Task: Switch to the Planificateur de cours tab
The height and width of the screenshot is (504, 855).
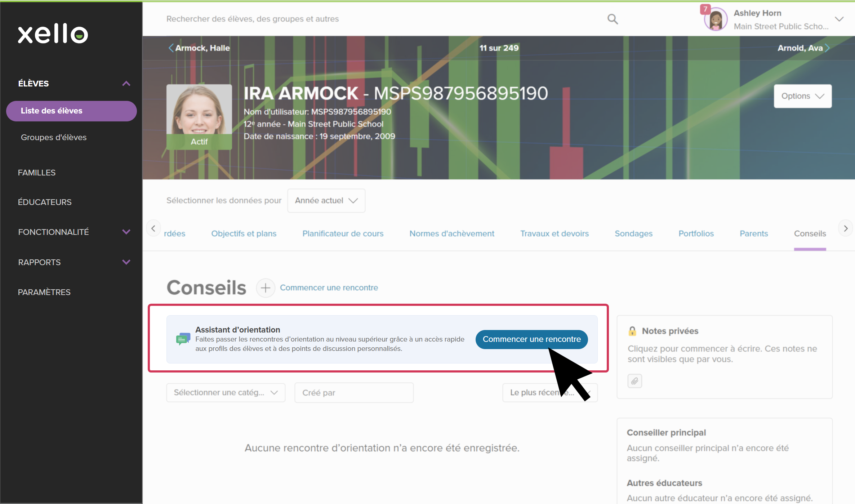Action: (343, 233)
